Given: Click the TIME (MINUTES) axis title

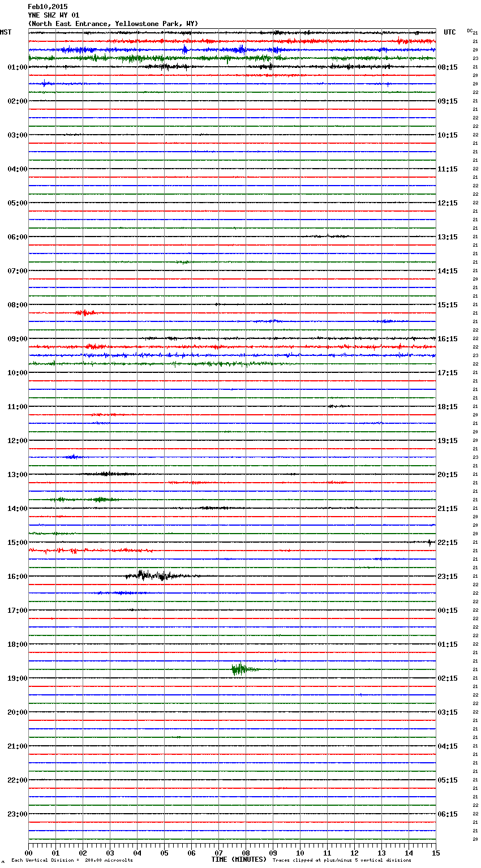Looking at the screenshot, I should click(x=239, y=860).
